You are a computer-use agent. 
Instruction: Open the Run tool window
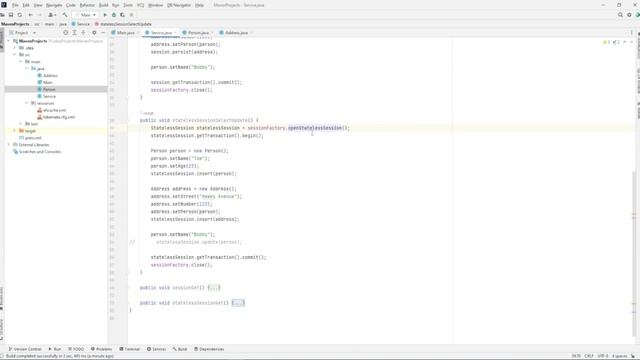pos(55,349)
